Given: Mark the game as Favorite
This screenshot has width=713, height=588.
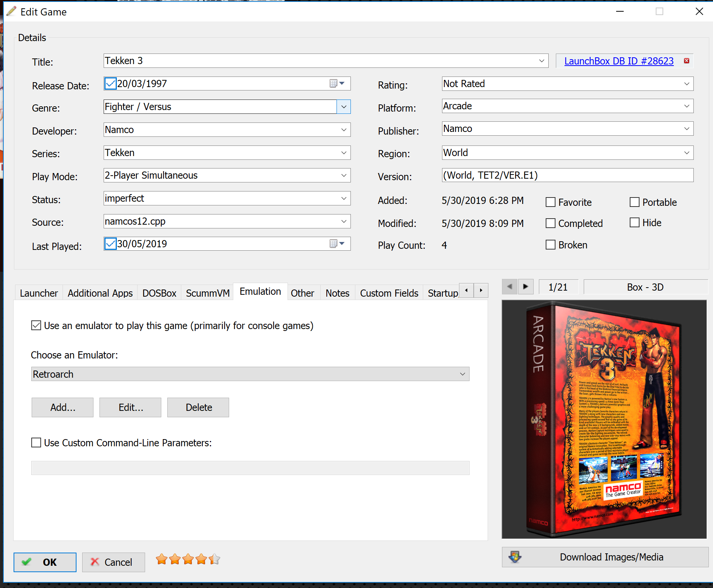Looking at the screenshot, I should pyautogui.click(x=551, y=202).
